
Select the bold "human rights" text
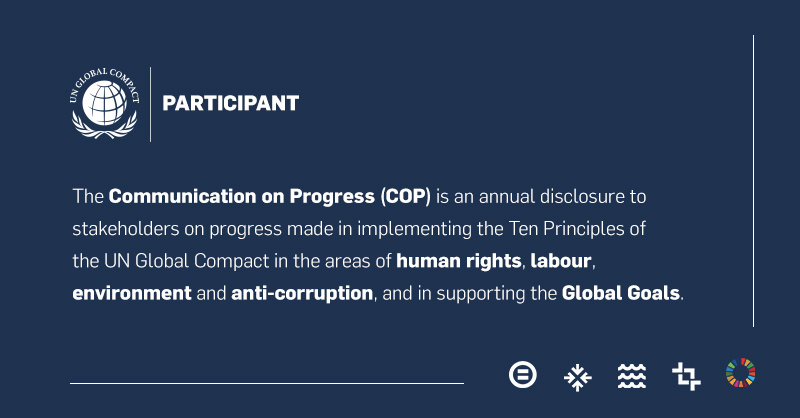(x=458, y=261)
